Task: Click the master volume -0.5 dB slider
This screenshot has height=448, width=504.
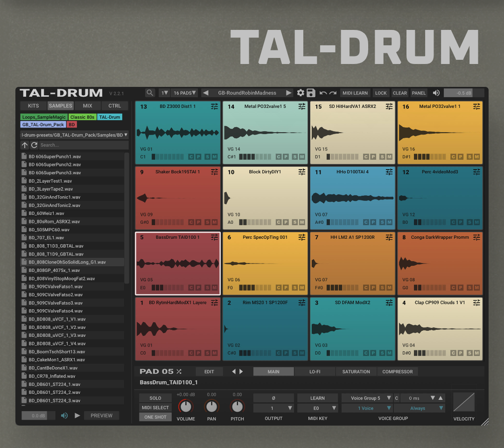Action: [464, 93]
